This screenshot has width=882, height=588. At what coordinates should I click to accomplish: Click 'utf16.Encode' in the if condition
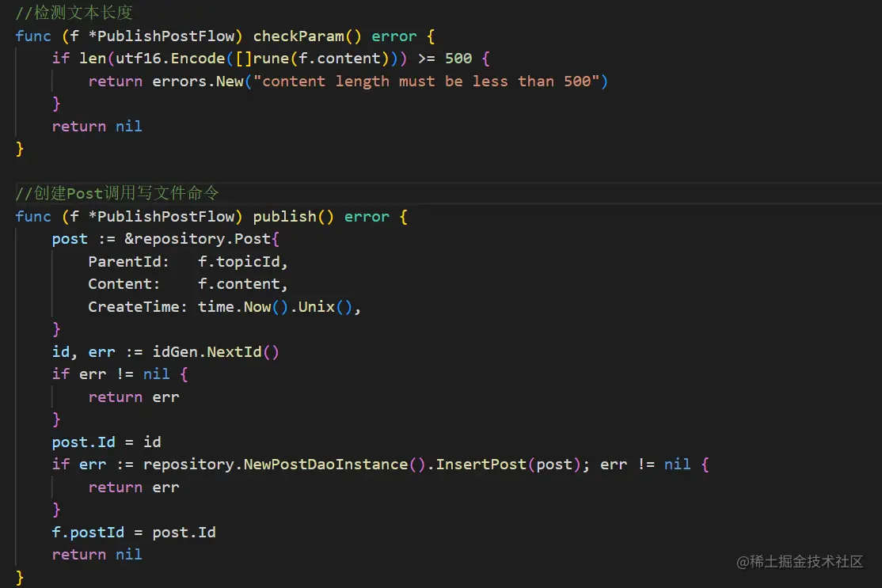(x=170, y=59)
